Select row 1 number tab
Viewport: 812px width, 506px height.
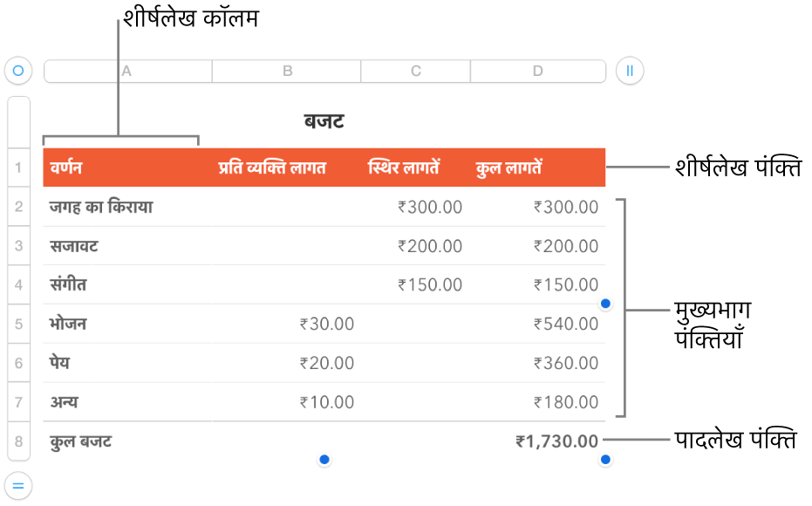[18, 168]
